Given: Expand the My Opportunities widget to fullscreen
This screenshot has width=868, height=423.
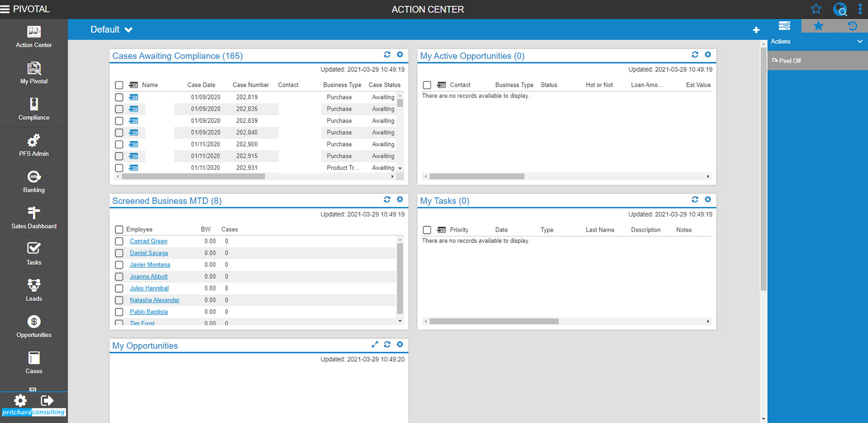Looking at the screenshot, I should (x=375, y=344).
